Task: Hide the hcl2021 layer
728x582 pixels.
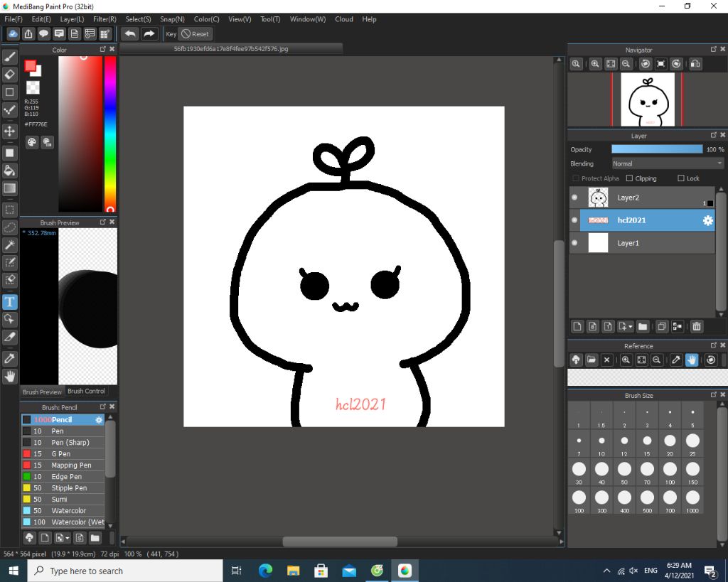Action: (574, 220)
